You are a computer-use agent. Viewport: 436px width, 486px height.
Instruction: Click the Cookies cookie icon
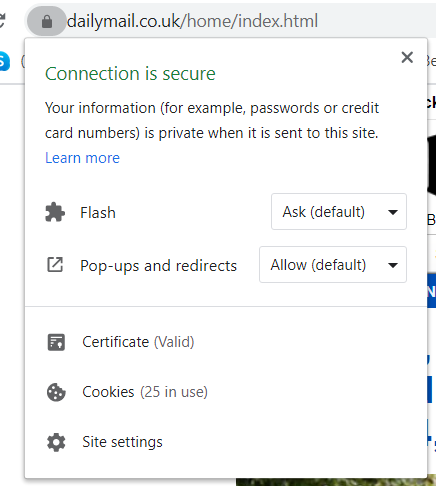point(56,392)
